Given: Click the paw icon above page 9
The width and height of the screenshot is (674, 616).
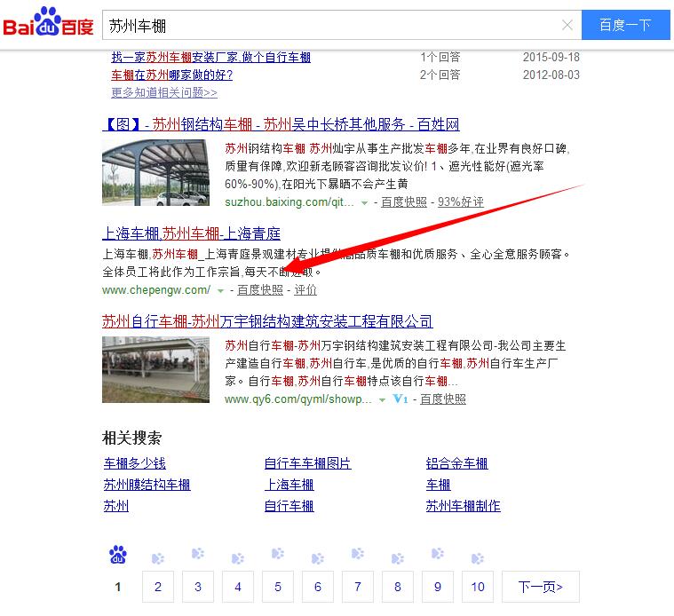Looking at the screenshot, I should tap(438, 553).
